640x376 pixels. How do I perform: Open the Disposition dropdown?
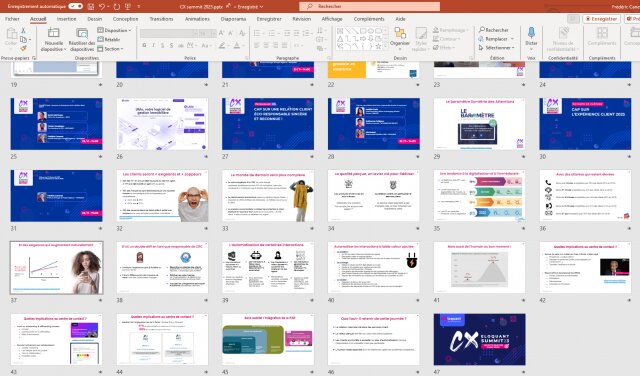coord(114,30)
